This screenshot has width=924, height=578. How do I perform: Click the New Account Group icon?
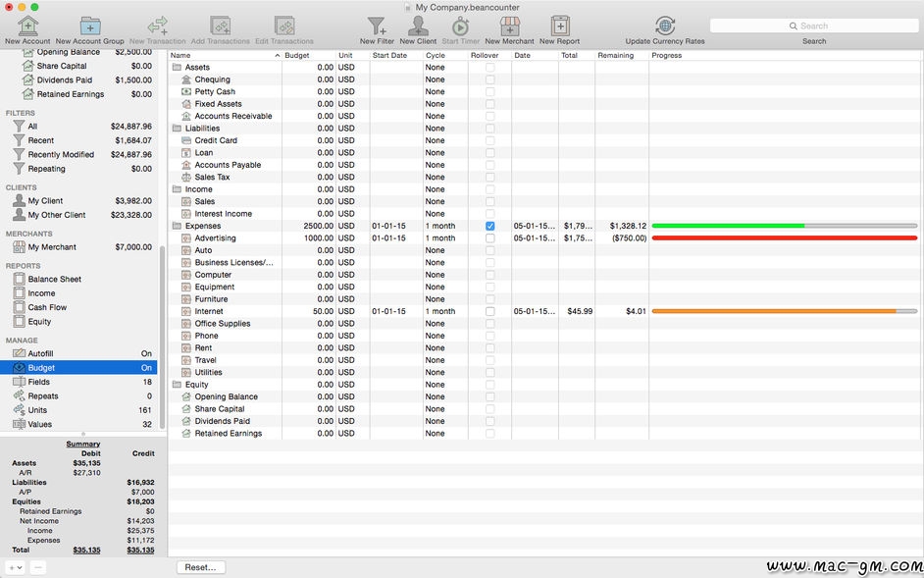[90, 26]
